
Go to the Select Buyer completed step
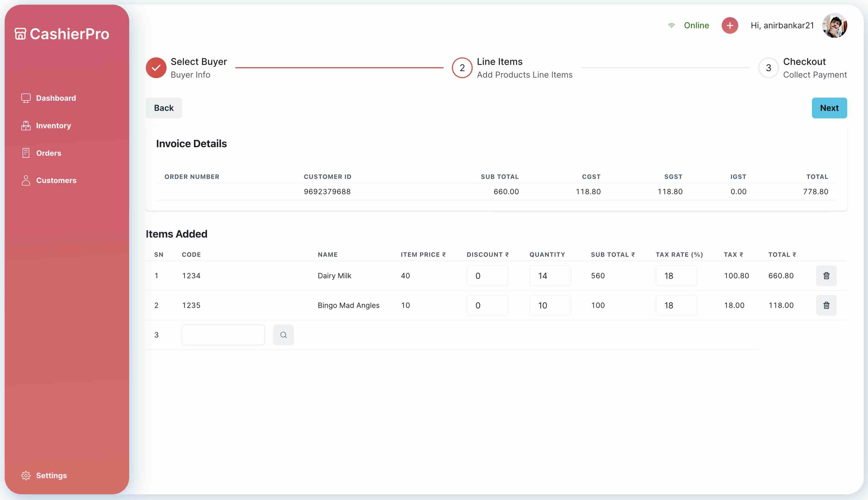156,68
